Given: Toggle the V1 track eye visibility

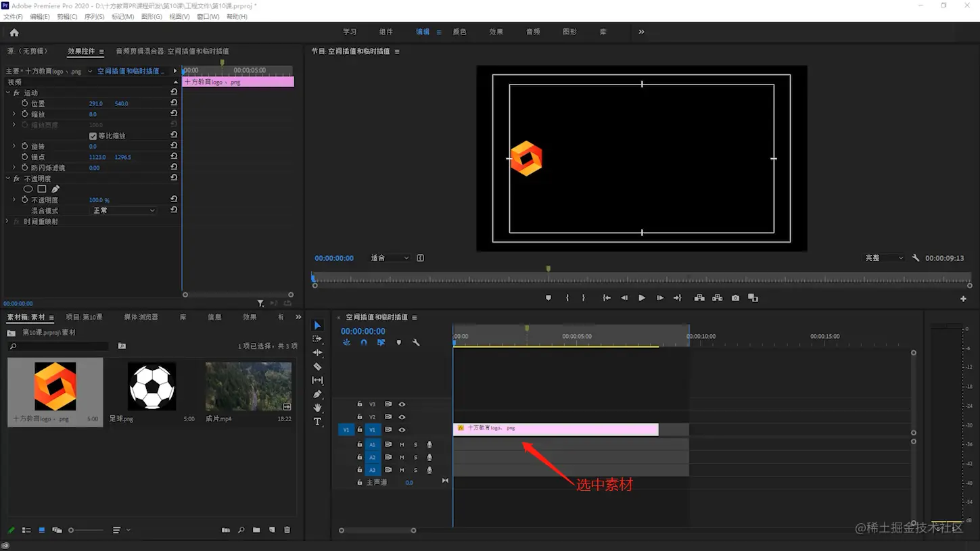Looking at the screenshot, I should point(402,430).
